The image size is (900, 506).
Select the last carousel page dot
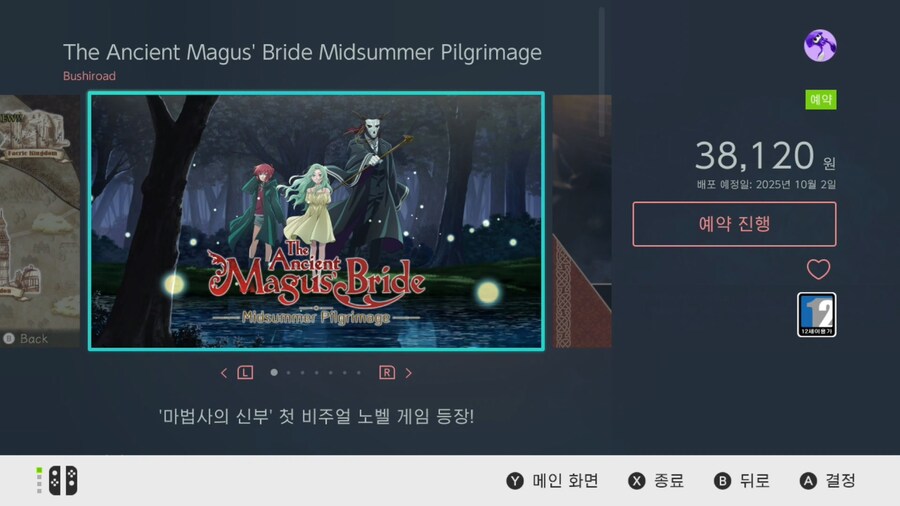point(359,373)
